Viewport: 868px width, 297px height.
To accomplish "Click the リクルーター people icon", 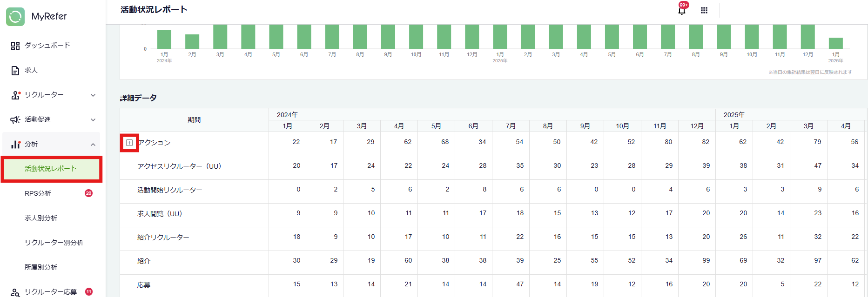I will pyautogui.click(x=15, y=95).
